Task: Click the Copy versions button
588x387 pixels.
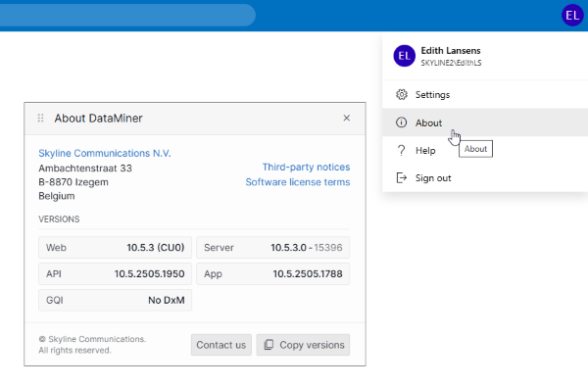Action: pos(303,345)
